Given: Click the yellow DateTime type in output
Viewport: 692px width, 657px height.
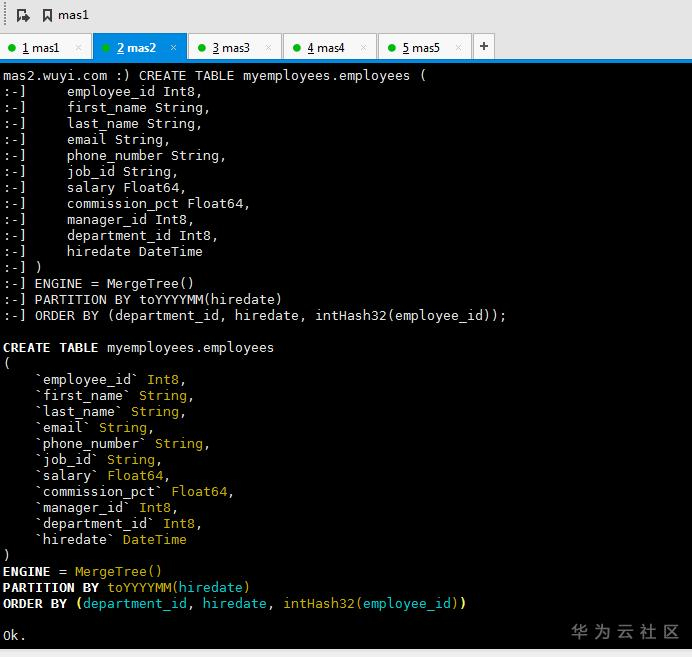Looking at the screenshot, I should 155,540.
